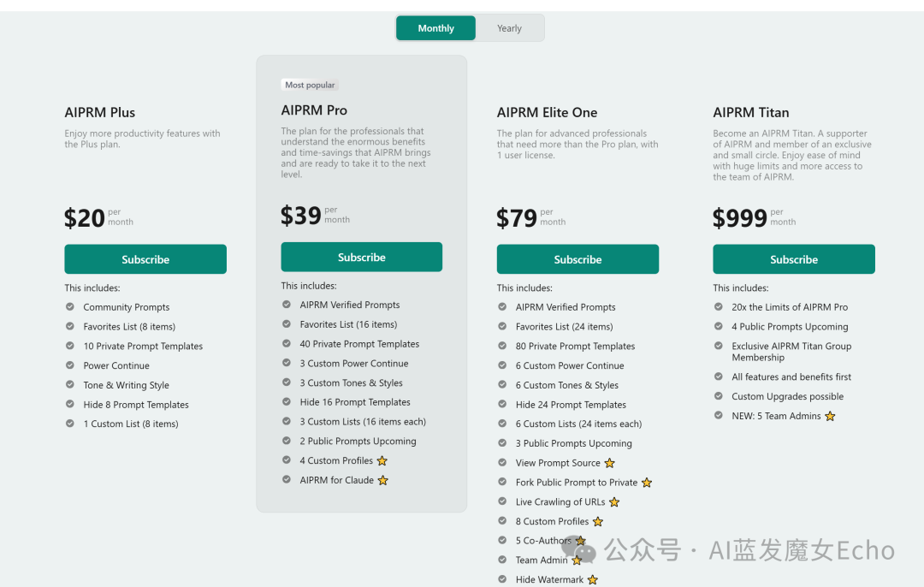Switch billing to Monthly
The width and height of the screenshot is (924, 587).
click(435, 28)
